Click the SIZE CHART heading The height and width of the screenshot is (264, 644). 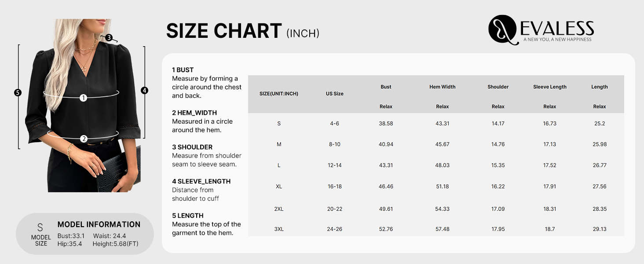pos(224,31)
